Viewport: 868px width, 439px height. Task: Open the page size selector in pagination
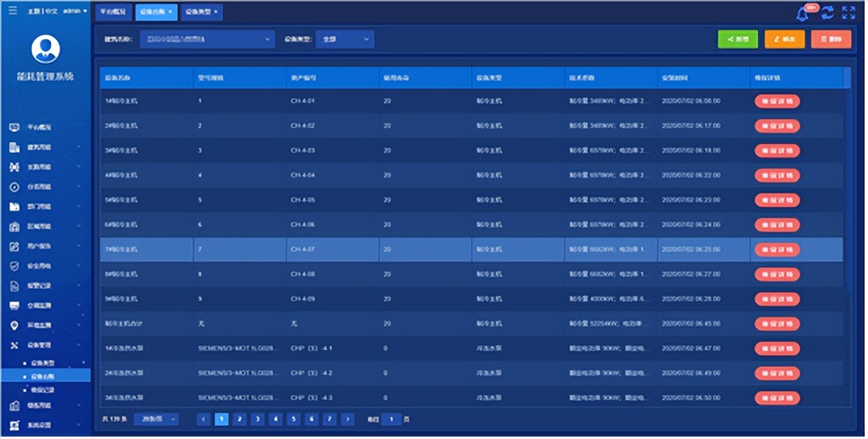156,419
